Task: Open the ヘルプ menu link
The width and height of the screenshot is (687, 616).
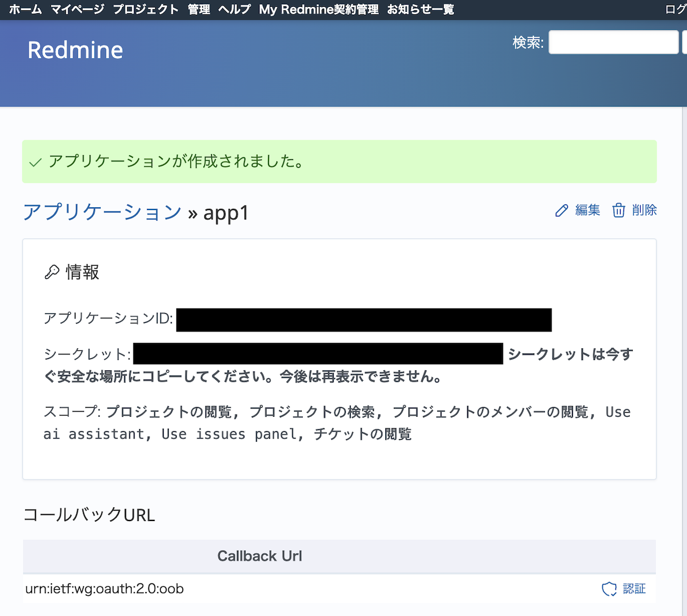Action: click(234, 9)
